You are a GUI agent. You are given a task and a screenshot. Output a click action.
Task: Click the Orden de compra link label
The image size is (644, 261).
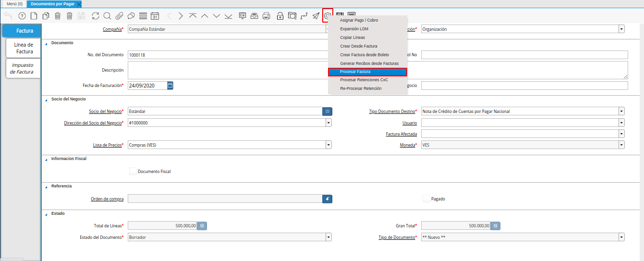[107, 199]
